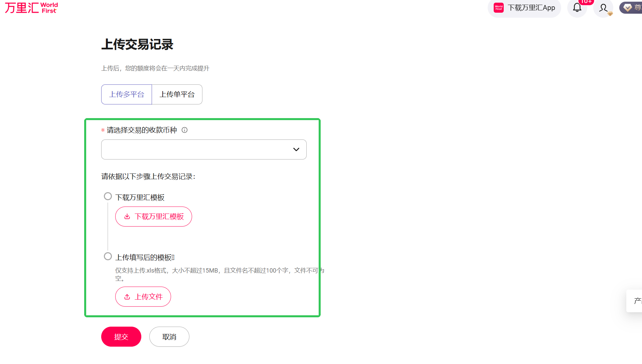Click the download icon in template button

[x=127, y=217]
